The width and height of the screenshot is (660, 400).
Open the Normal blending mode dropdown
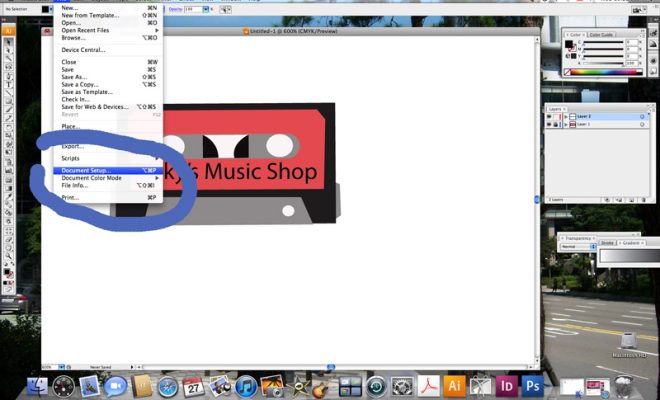coord(577,246)
